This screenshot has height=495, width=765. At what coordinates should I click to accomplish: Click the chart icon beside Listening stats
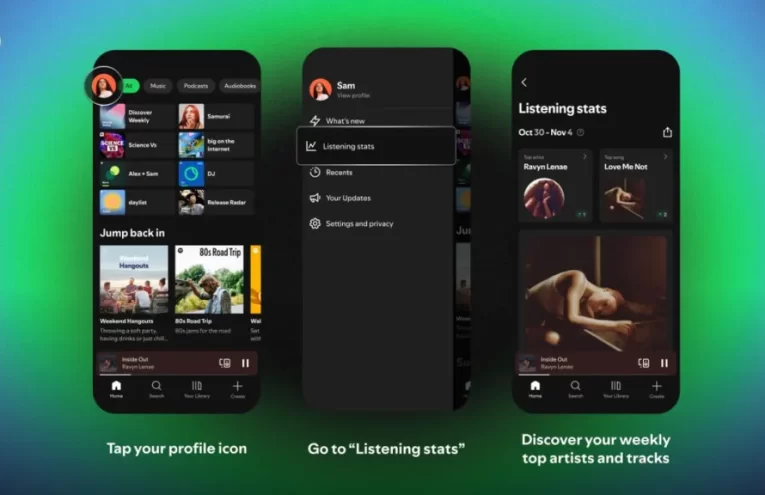coord(311,146)
